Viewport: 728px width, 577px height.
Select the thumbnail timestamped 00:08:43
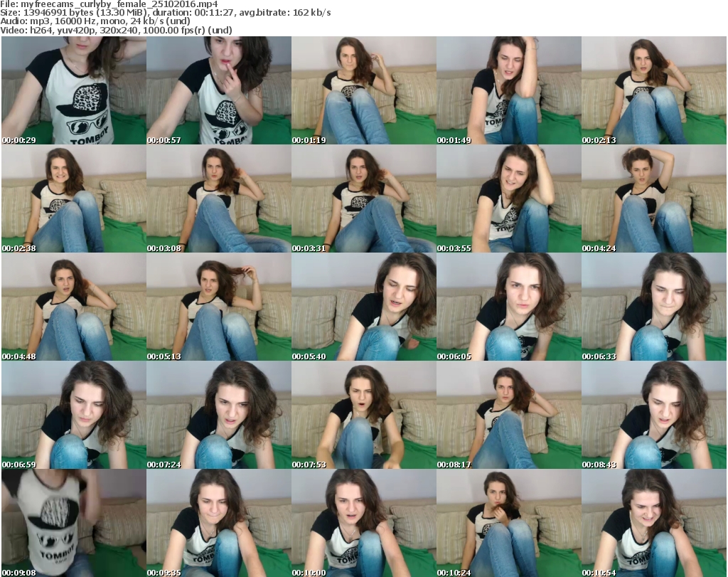click(654, 415)
